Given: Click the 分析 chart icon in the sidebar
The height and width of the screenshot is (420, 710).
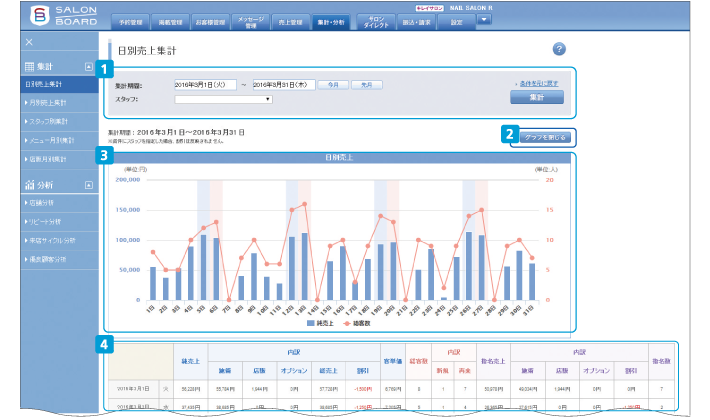Looking at the screenshot, I should 29,185.
